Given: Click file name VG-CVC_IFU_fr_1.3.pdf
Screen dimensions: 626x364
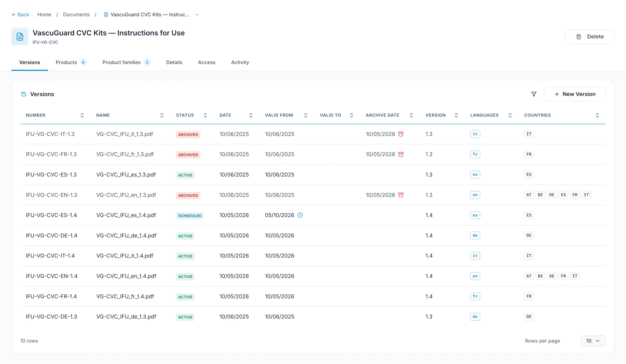Looking at the screenshot, I should [125, 154].
